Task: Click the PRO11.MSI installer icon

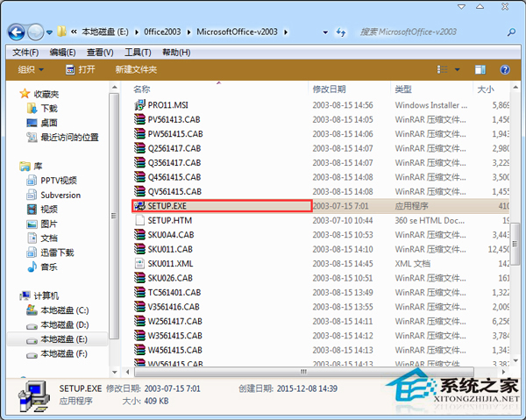Action: click(139, 105)
